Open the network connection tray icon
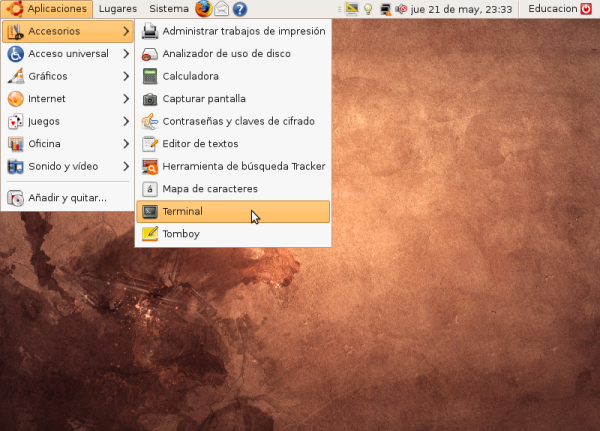600x431 pixels. click(385, 9)
